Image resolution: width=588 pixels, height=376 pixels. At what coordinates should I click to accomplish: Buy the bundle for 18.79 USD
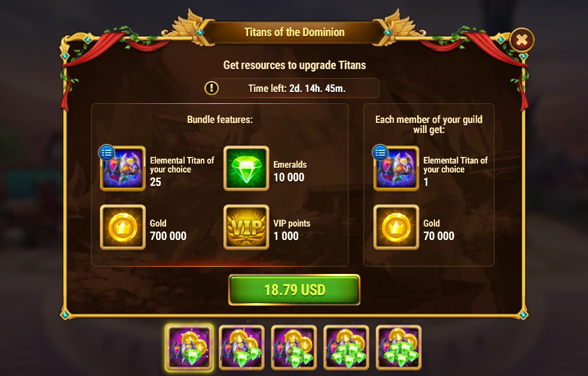click(295, 290)
